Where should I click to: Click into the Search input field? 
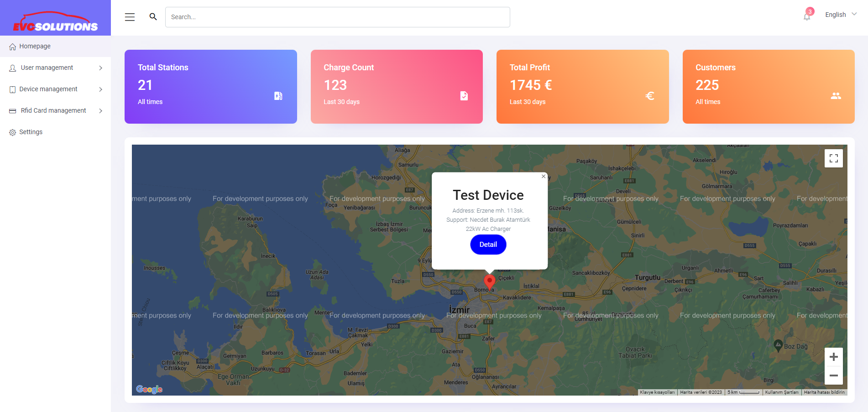point(337,17)
